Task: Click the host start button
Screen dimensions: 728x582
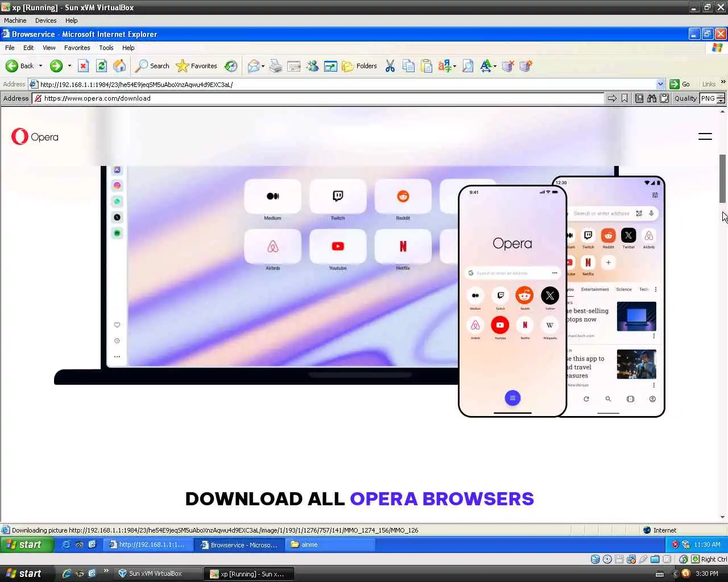Action: pyautogui.click(x=27, y=573)
